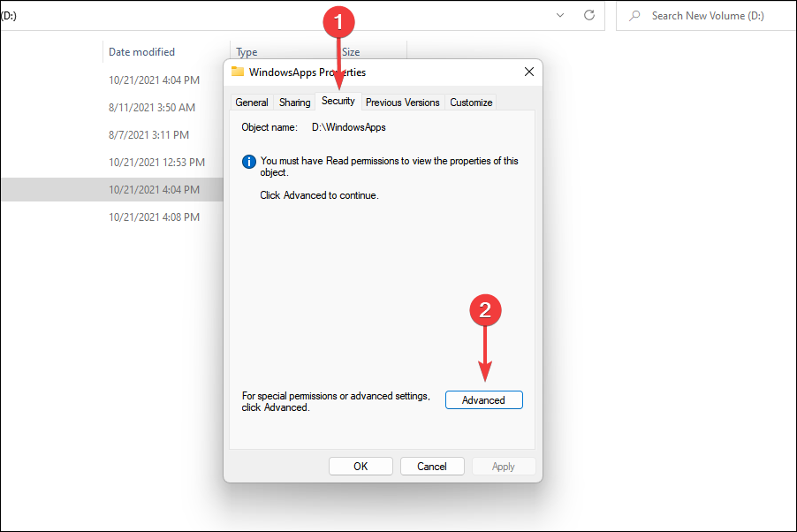This screenshot has width=797, height=532.
Task: Open the Customize tab
Action: point(471,103)
